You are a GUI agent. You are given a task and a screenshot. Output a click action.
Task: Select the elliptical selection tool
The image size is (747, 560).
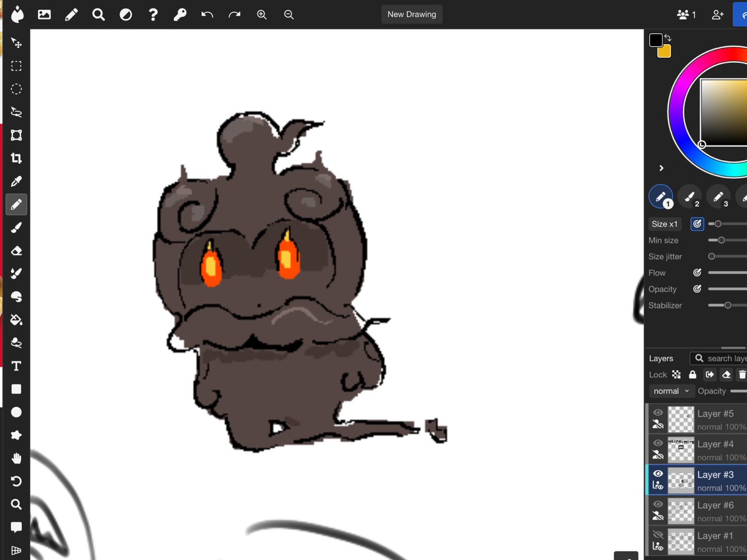coord(16,89)
